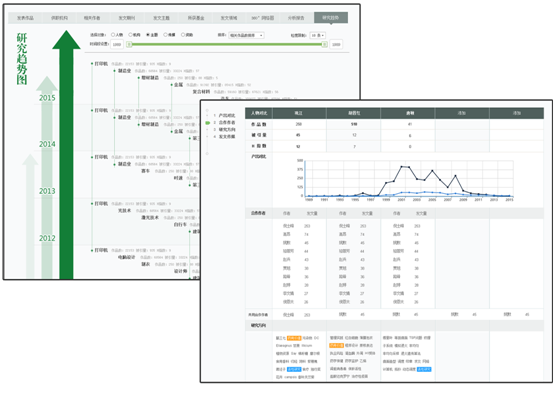Screen dimensions: 558x397
Task: Select the 制表 tree node
Action: click(146, 265)
